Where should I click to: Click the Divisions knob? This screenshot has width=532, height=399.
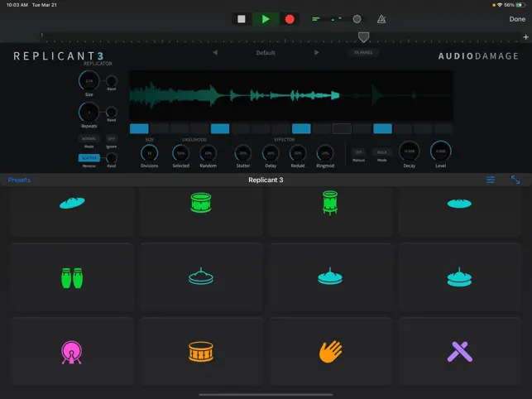click(x=149, y=153)
